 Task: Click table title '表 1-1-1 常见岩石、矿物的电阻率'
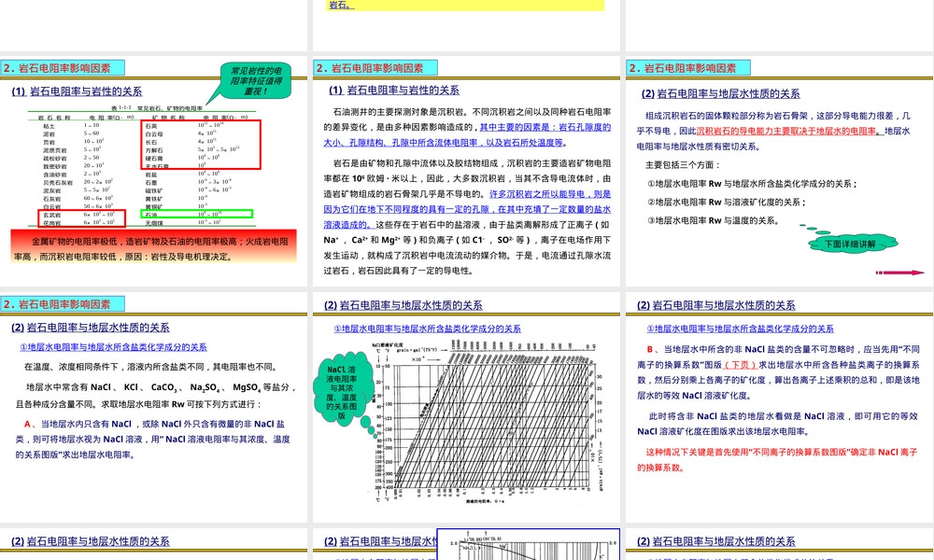(x=157, y=107)
